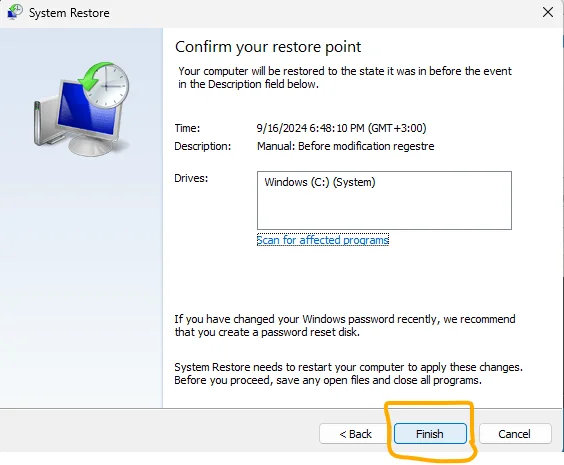Click the System Restore title bar icon
The width and height of the screenshot is (564, 465).
point(14,12)
